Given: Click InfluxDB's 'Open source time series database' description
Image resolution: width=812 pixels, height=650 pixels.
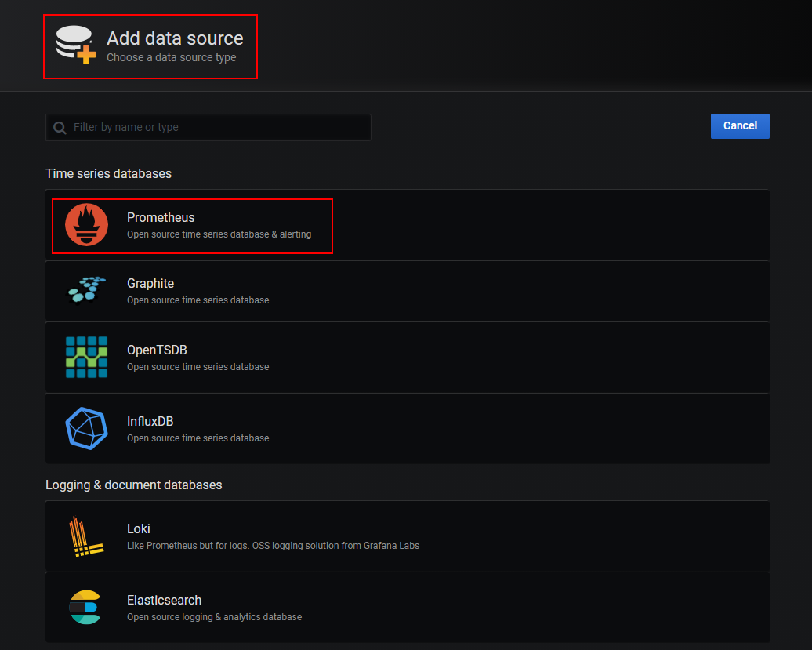Looking at the screenshot, I should pos(198,438).
